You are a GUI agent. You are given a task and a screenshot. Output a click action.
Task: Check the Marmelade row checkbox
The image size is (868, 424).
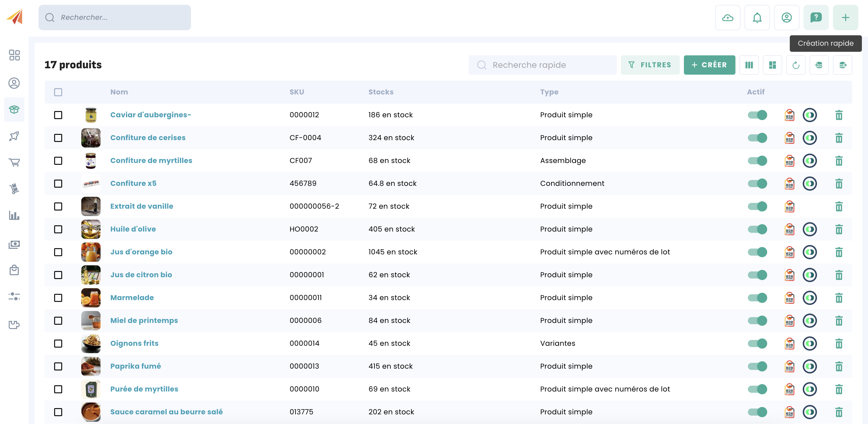(58, 298)
